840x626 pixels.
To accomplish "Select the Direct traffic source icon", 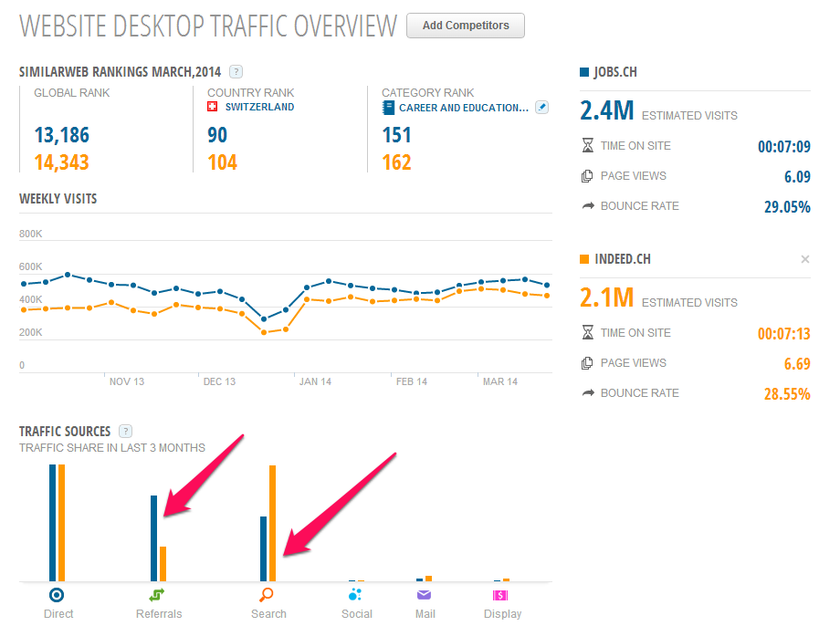I will click(x=57, y=595).
